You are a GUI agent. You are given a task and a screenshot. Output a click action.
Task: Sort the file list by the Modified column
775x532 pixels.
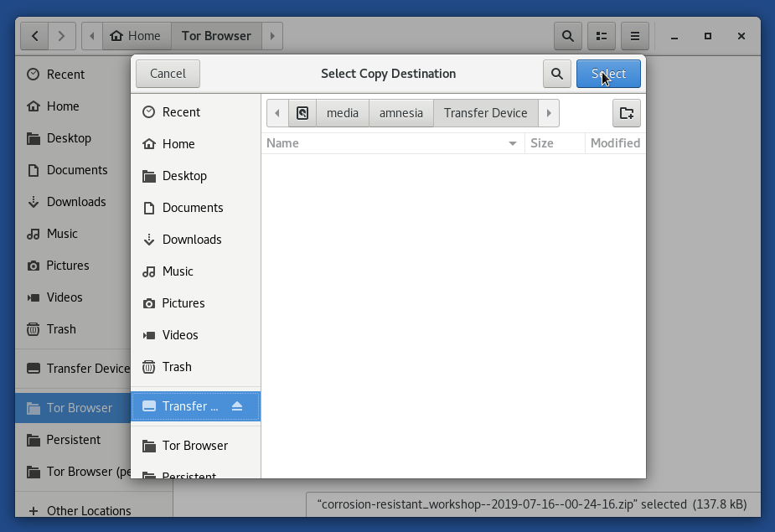click(615, 143)
